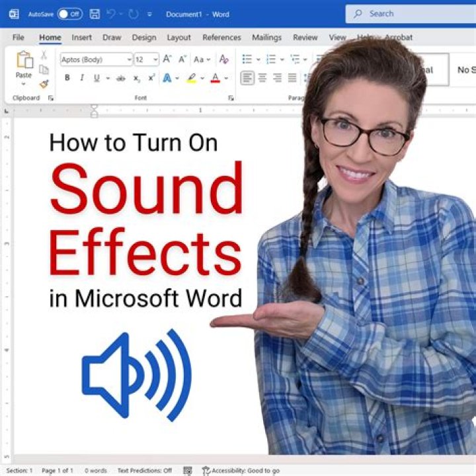Apply Text Effects blue A icon
This screenshot has width=476, height=476.
pyautogui.click(x=167, y=78)
